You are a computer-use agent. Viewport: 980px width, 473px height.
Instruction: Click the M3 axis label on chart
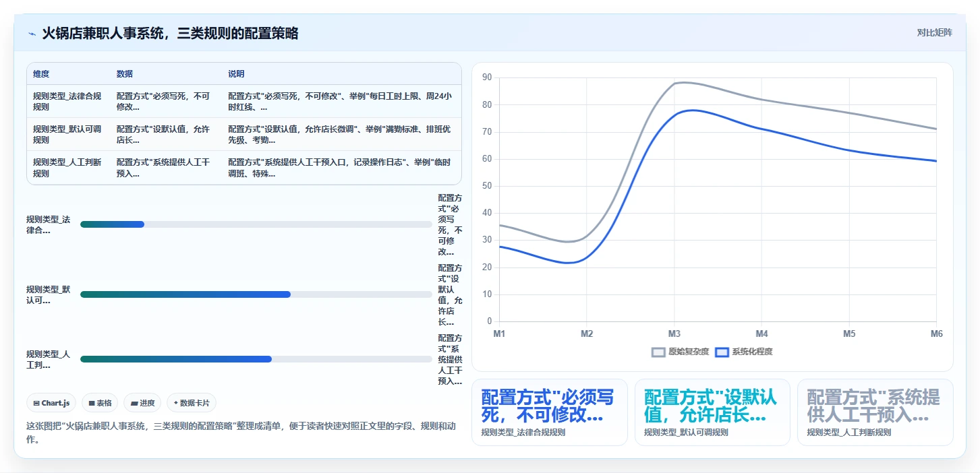(674, 334)
